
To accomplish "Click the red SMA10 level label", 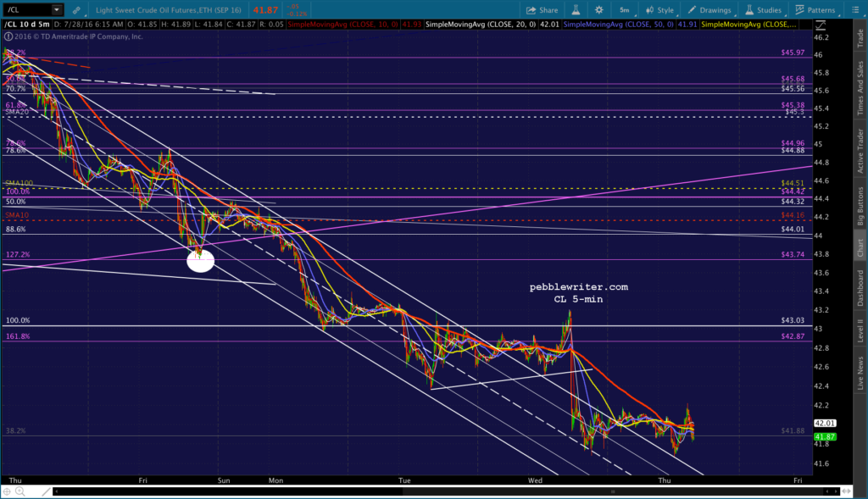I will tap(17, 215).
